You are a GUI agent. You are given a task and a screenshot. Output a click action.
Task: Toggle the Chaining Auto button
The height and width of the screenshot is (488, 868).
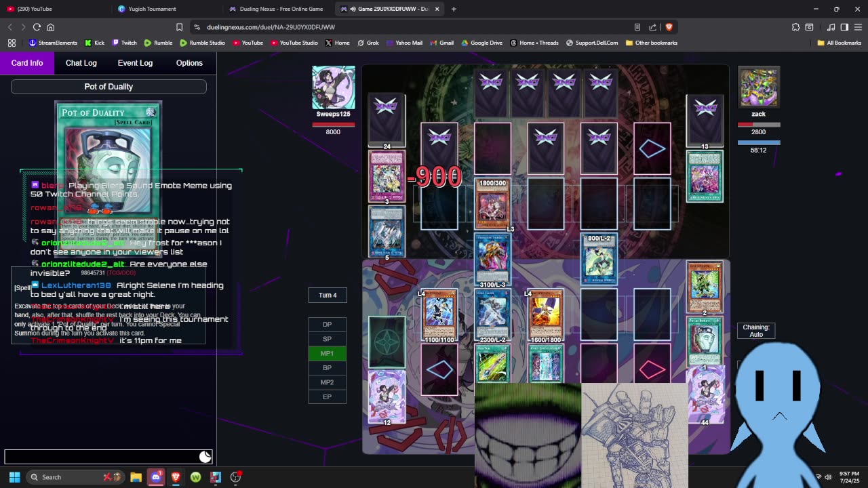point(755,331)
